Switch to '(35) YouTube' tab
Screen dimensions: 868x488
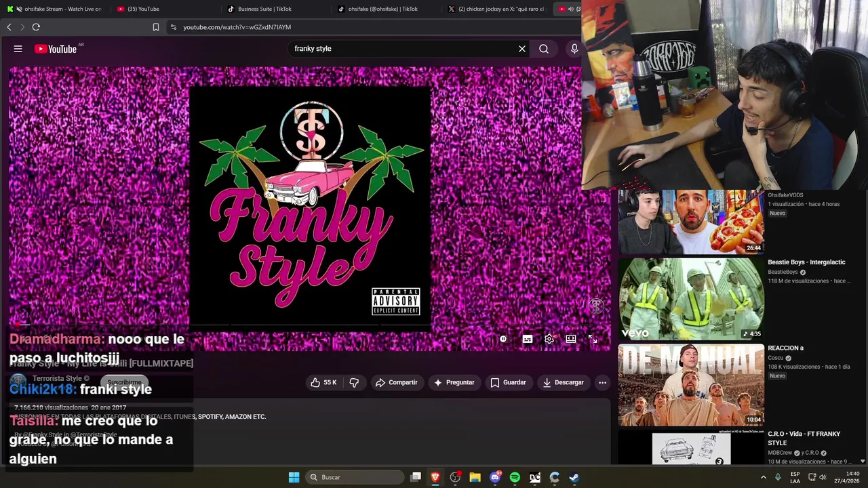(x=163, y=9)
